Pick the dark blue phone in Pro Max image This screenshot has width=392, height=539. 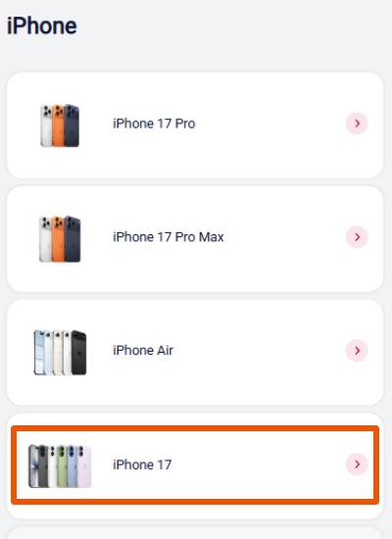coord(73,239)
